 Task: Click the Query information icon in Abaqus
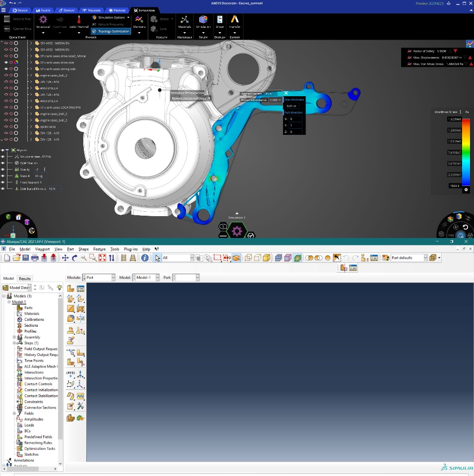click(x=145, y=258)
